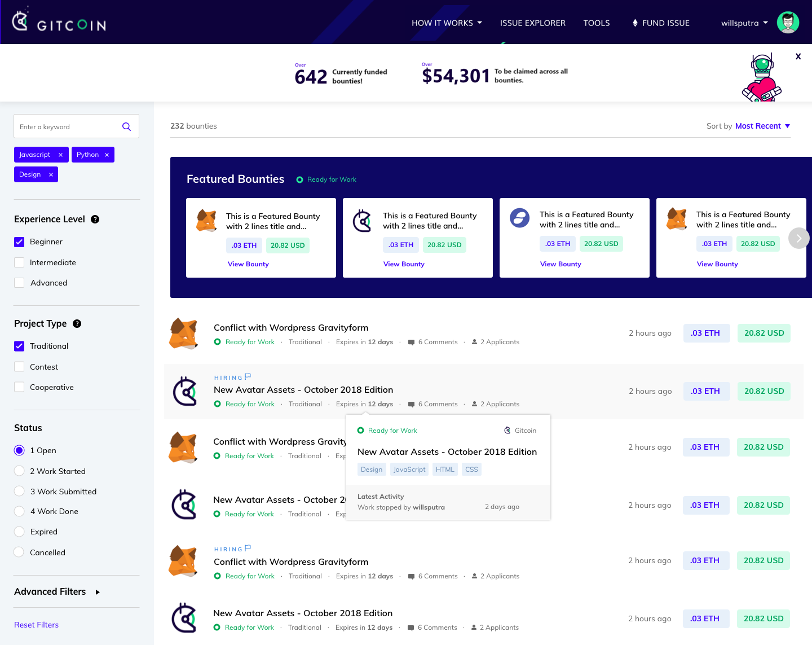Open the Experience Level help icon
Viewport: 812px width, 645px height.
point(95,219)
